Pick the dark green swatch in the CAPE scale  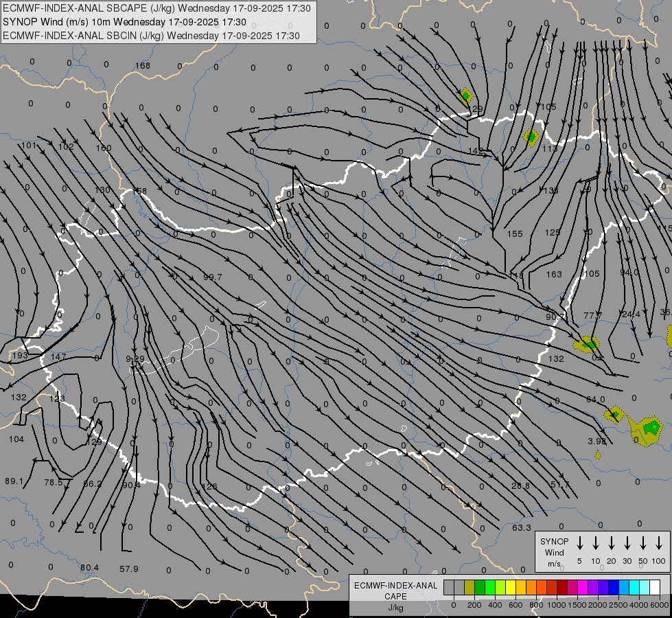click(x=480, y=588)
